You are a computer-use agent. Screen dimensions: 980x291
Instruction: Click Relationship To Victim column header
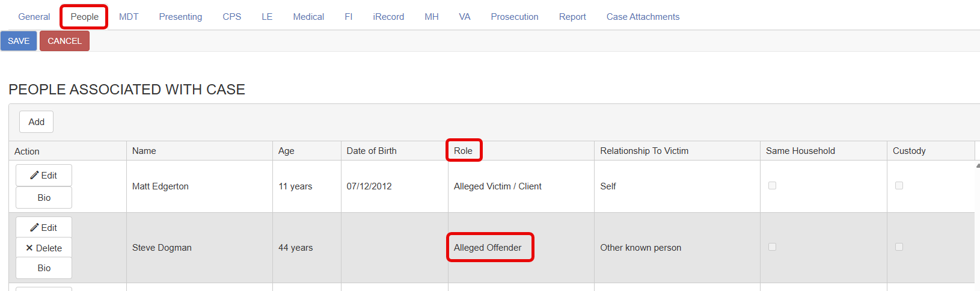(677, 151)
